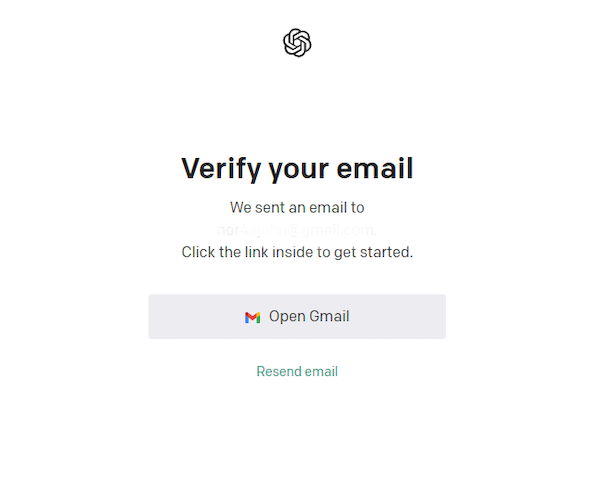Click the empty left side of Open Gmail button
The height and width of the screenshot is (496, 600).
click(195, 317)
